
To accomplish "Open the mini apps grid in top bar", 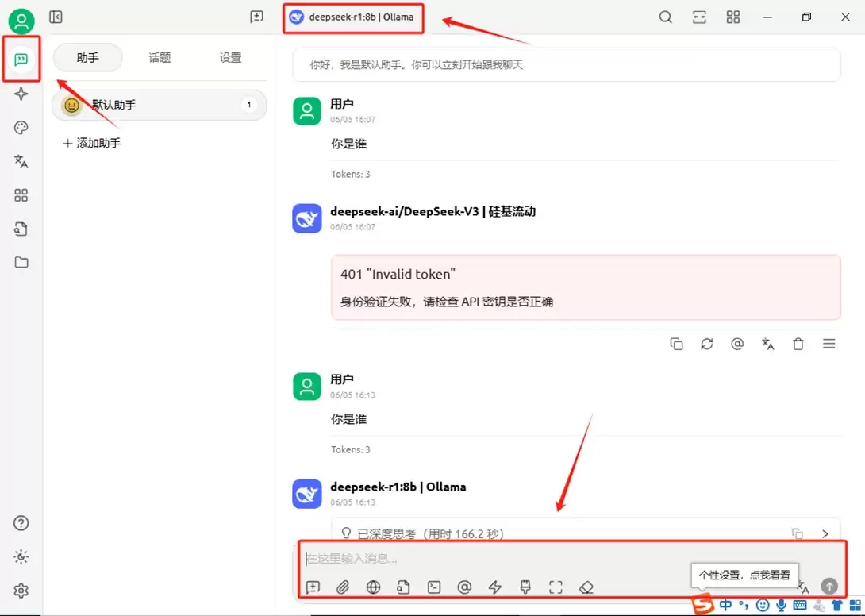I will pos(733,17).
